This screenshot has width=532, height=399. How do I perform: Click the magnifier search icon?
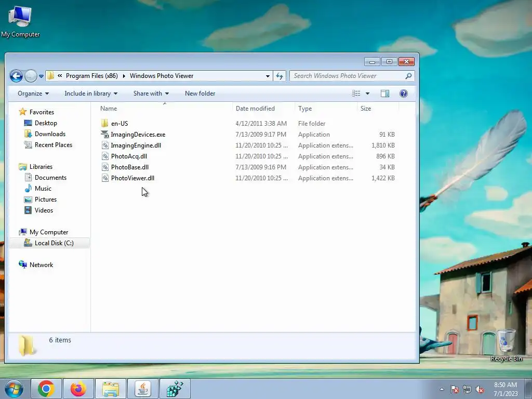point(408,76)
